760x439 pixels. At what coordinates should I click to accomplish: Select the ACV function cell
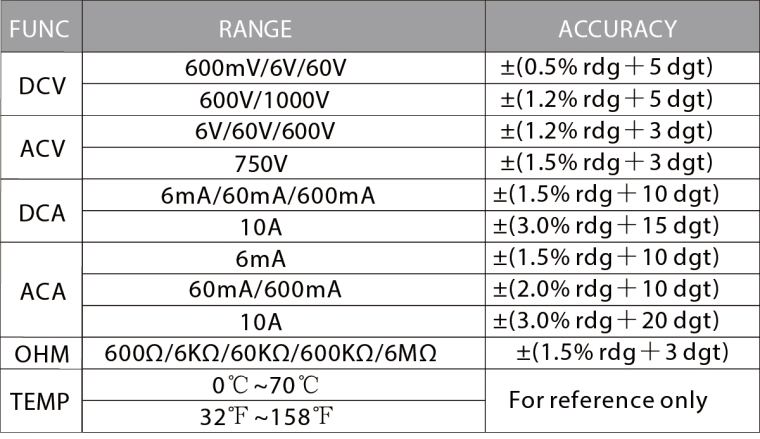[41, 148]
